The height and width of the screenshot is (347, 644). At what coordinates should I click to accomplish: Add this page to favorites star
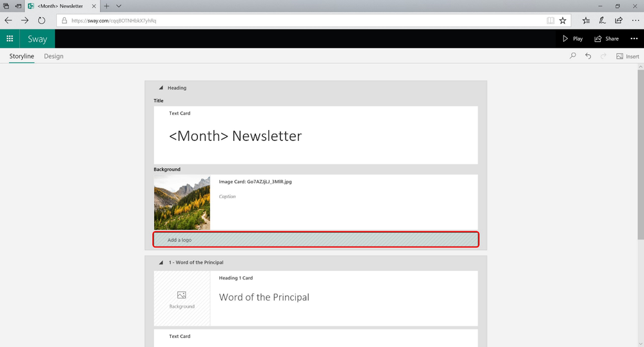coord(563,21)
